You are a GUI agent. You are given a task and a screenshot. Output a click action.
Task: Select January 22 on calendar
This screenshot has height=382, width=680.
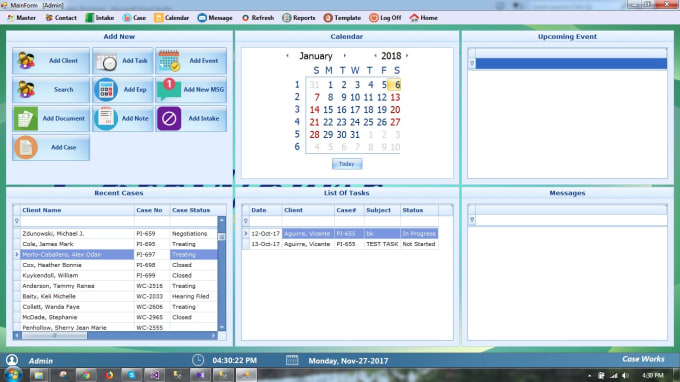(328, 122)
